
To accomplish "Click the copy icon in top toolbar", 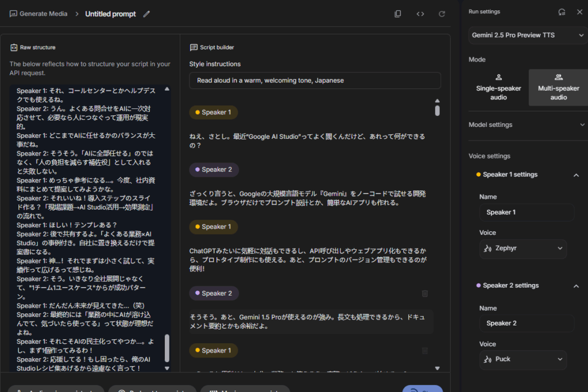I will [x=398, y=14].
